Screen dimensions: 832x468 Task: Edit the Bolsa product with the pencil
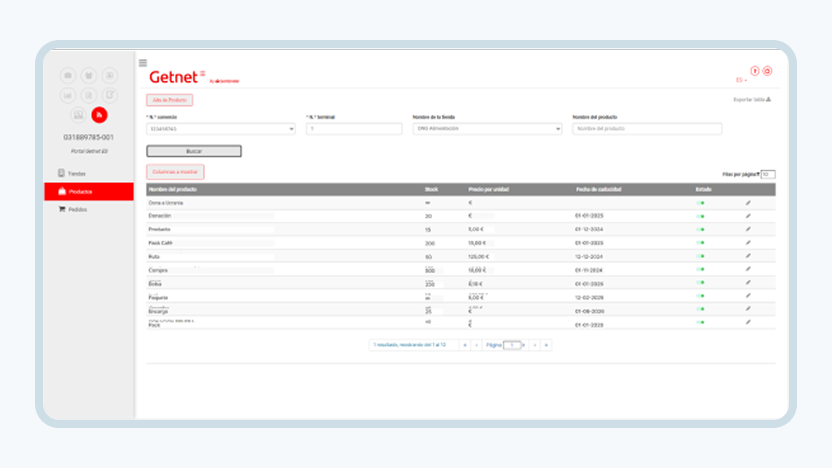[748, 282]
